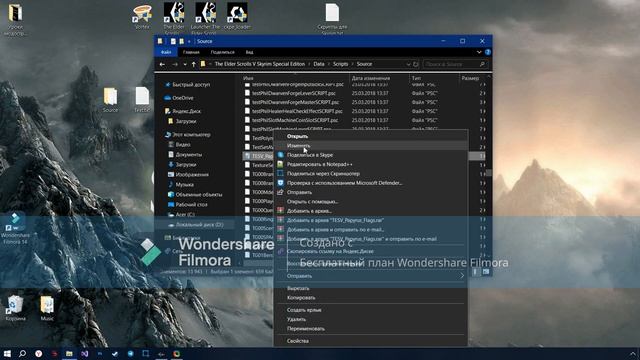This screenshot has height=360, width=640.
Task: Open Документы in the navigation pane
Action: [189, 155]
